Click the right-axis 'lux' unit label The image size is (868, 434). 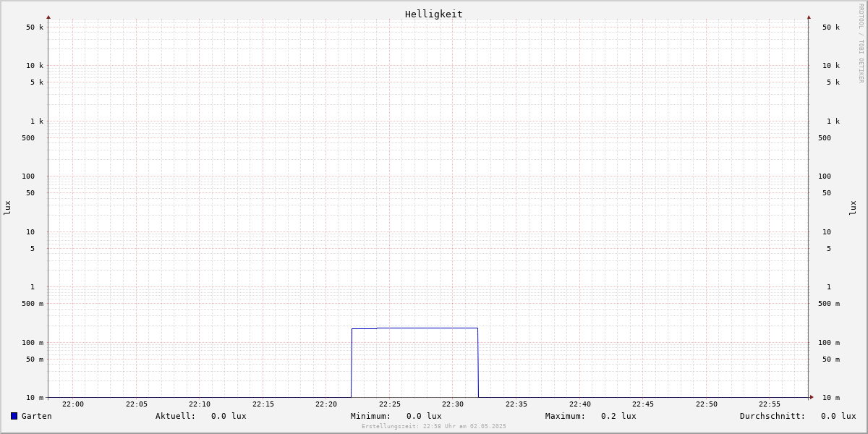853,208
